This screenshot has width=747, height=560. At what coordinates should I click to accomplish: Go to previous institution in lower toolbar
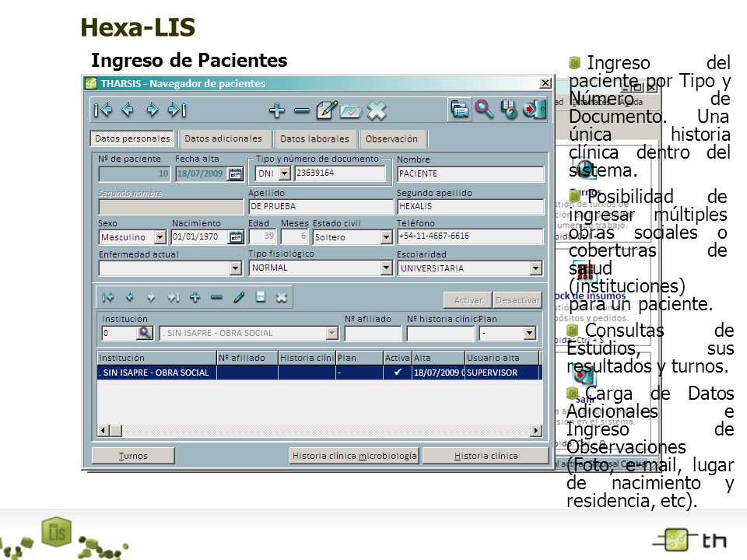pyautogui.click(x=130, y=298)
